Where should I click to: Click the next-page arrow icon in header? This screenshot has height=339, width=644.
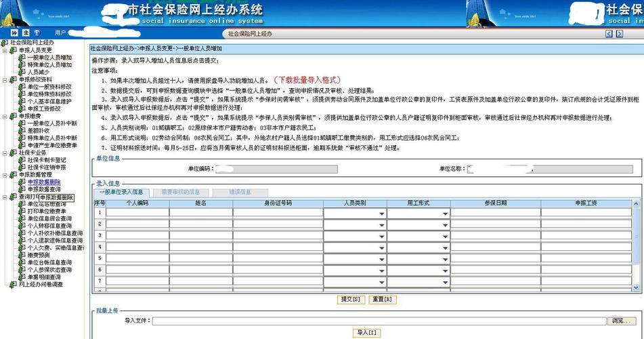click(620, 34)
